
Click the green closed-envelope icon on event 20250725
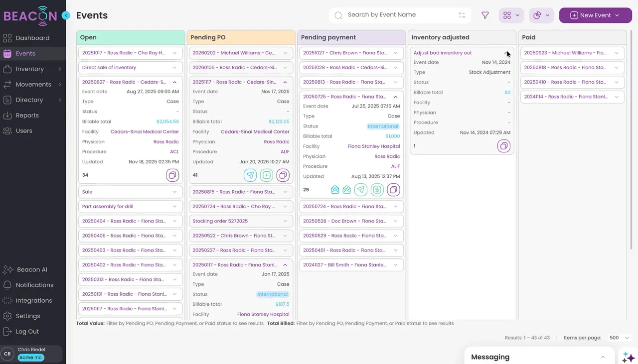tap(346, 190)
